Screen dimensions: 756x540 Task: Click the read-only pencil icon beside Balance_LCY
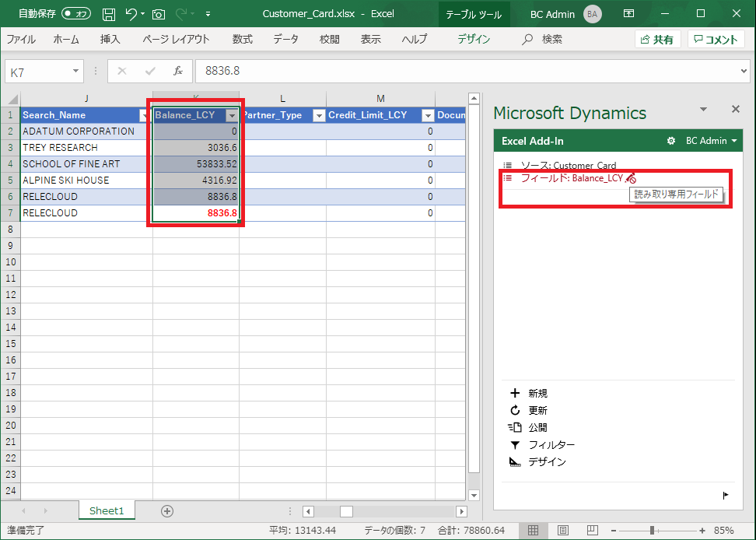click(631, 178)
